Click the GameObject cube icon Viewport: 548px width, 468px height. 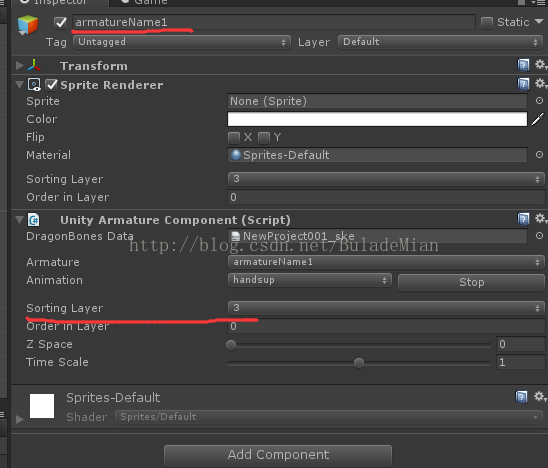tap(28, 25)
